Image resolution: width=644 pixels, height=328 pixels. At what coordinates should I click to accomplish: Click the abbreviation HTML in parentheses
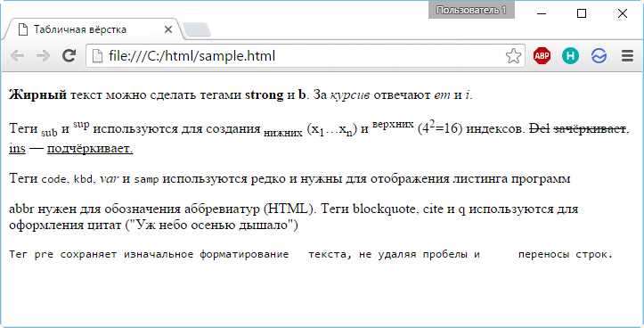pos(287,209)
